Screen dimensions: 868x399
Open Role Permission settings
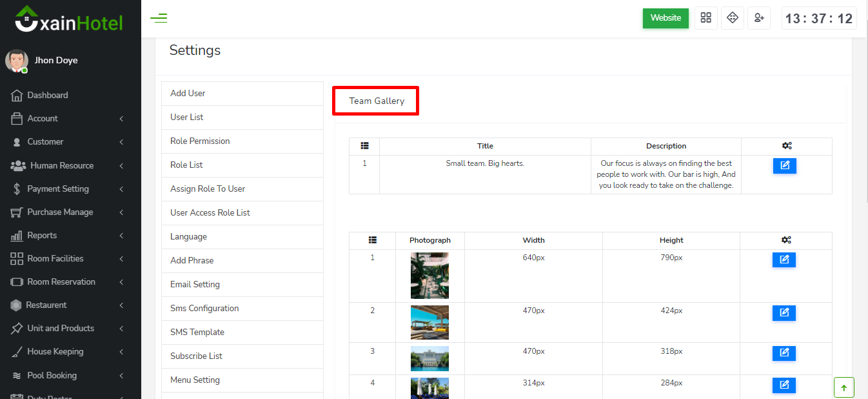(x=200, y=141)
